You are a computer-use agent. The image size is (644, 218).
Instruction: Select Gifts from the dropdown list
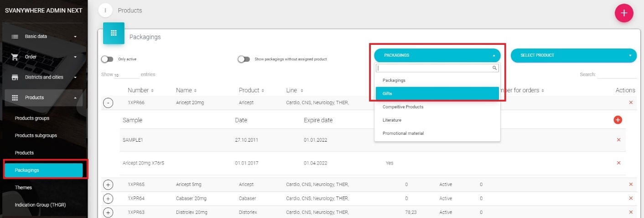coord(437,93)
